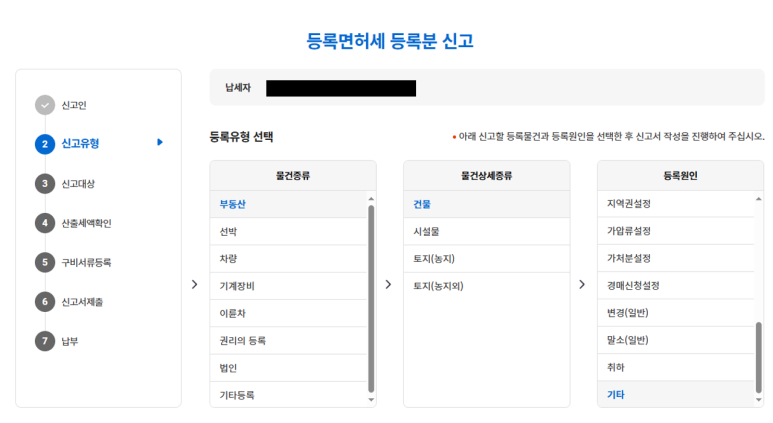773x423 pixels.
Task: Click step 7 circle for 납부
Action: [x=45, y=341]
